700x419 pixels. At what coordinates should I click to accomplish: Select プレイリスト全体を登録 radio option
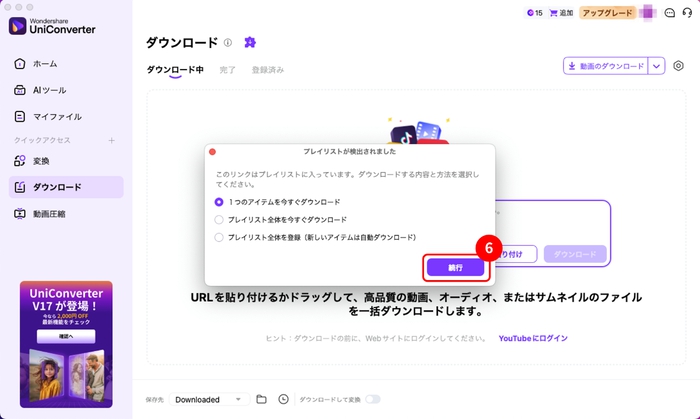pyautogui.click(x=220, y=237)
